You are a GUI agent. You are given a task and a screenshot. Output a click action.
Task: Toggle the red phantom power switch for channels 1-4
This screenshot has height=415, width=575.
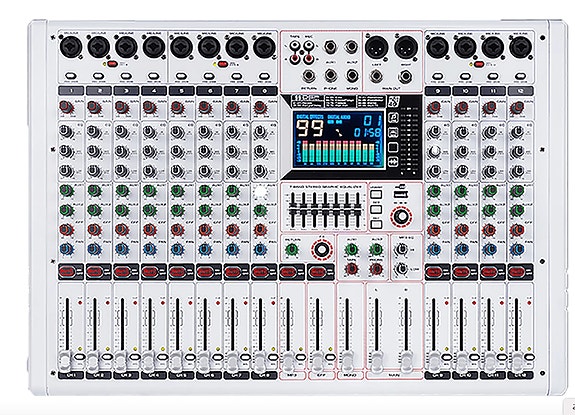[113, 64]
